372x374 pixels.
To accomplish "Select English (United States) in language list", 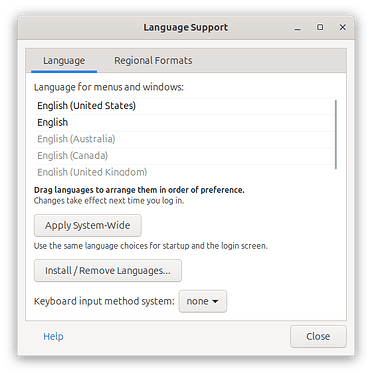I will pos(184,106).
